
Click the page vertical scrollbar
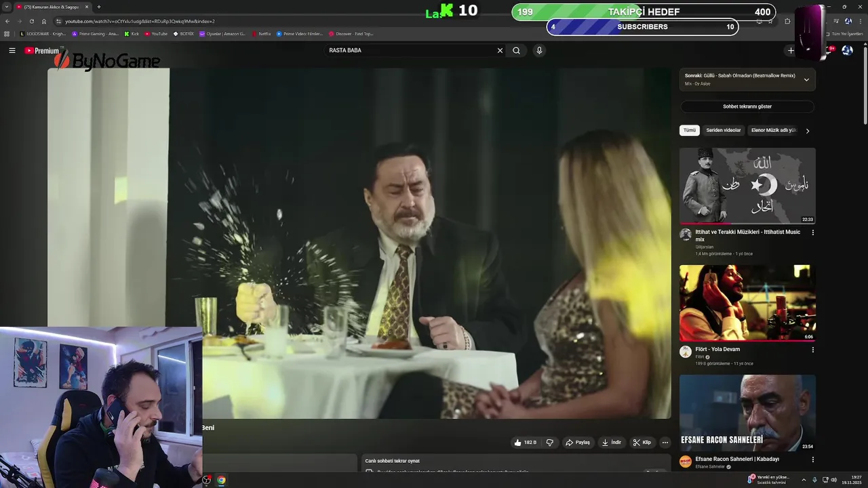pos(865,85)
